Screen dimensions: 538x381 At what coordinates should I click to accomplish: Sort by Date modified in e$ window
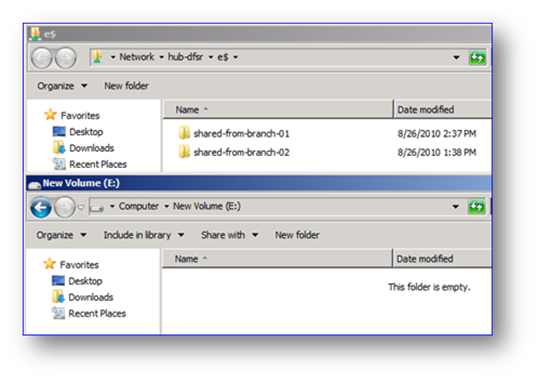tap(442, 109)
